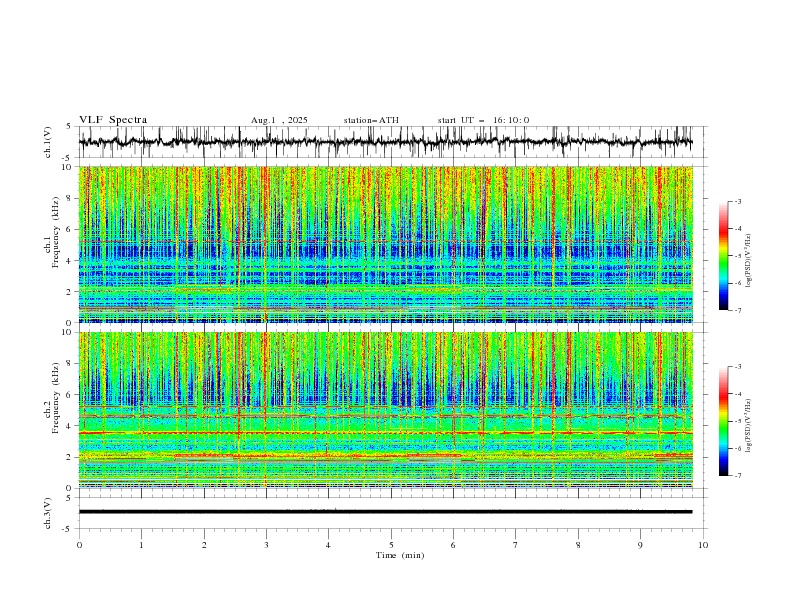Click the "2" minute tick on time axis

click(x=204, y=545)
